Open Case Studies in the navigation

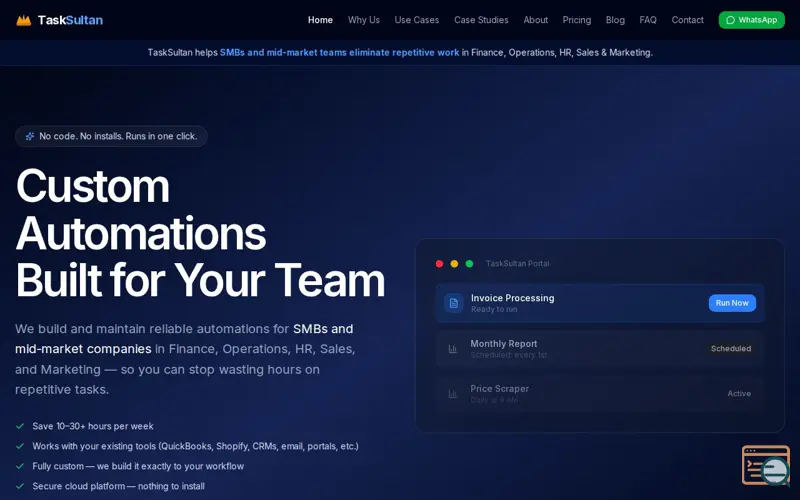481,20
